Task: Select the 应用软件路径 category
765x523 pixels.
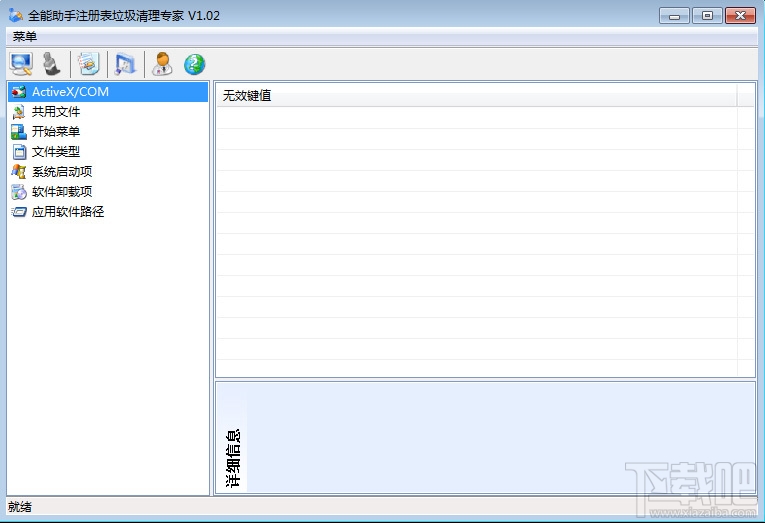Action: (108, 212)
